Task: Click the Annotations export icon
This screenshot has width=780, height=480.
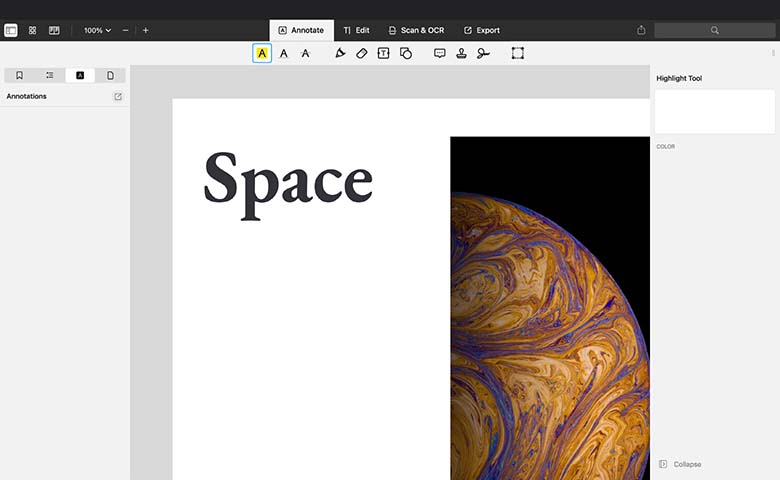Action: pos(118,96)
